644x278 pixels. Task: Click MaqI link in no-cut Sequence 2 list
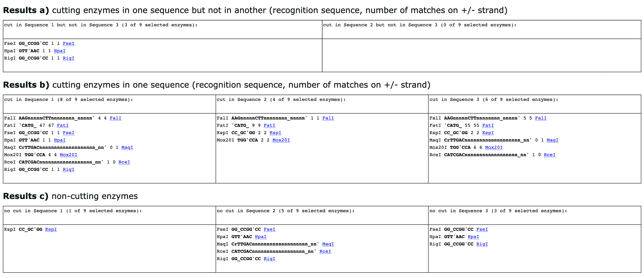328,244
